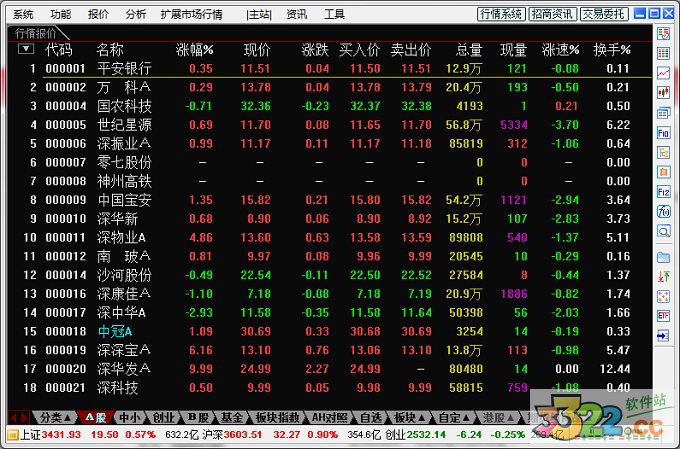Sort by the 代码 column header
The width and height of the screenshot is (680, 449).
(59, 50)
